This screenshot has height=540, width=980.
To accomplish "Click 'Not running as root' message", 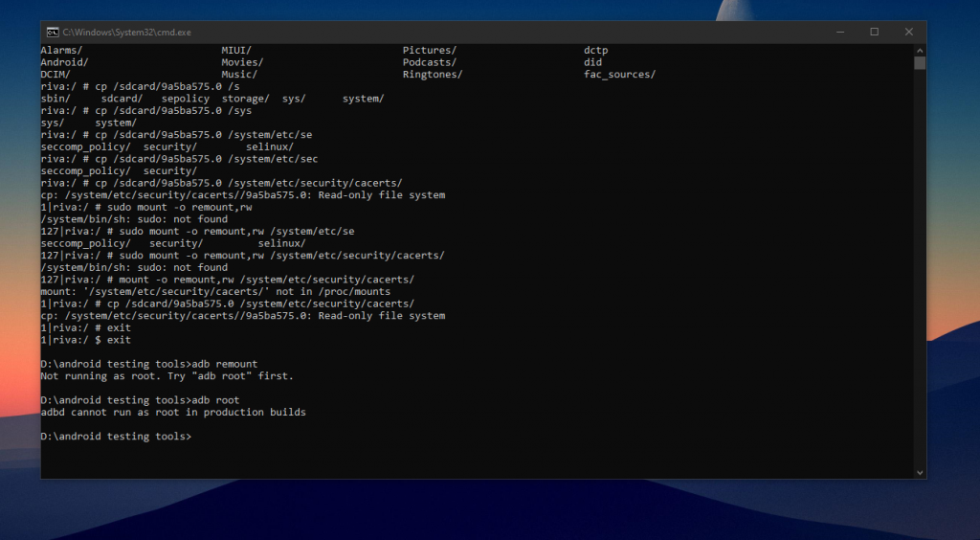I will [167, 376].
